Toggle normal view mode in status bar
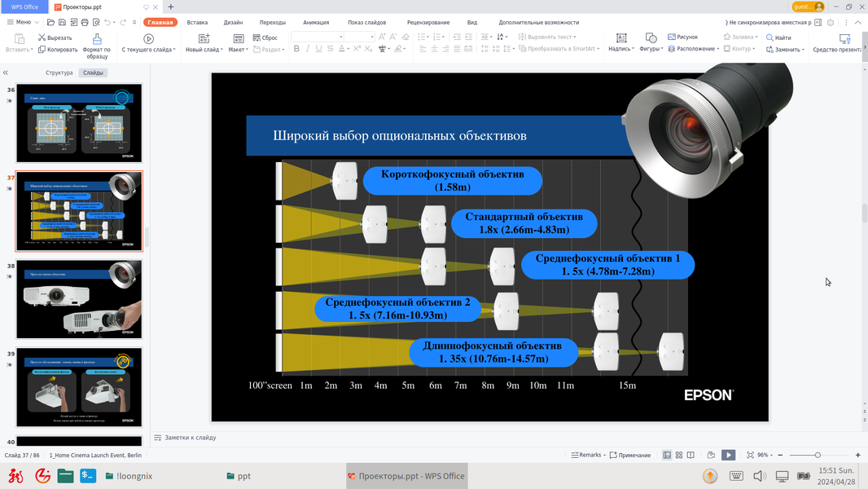Screen dimensions: 868x489 667,455
